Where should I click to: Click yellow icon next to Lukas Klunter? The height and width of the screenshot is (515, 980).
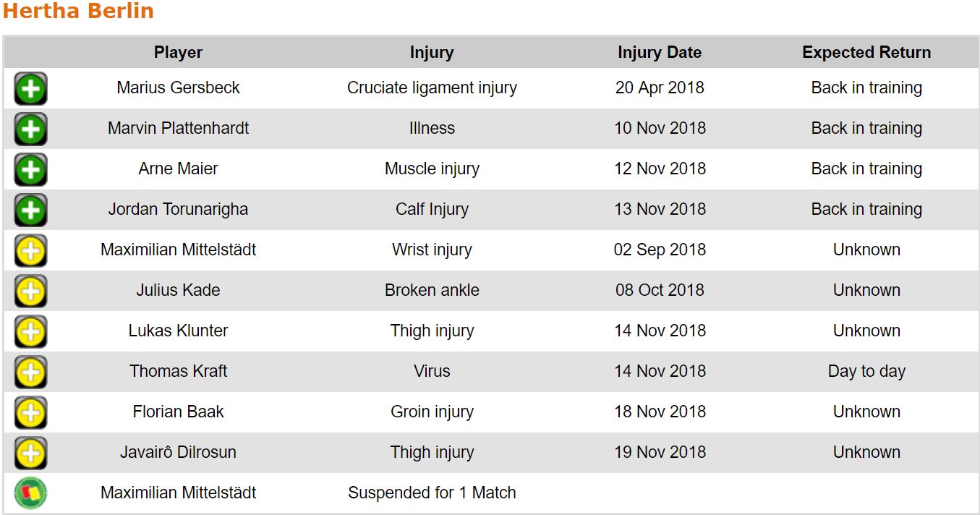click(x=30, y=332)
